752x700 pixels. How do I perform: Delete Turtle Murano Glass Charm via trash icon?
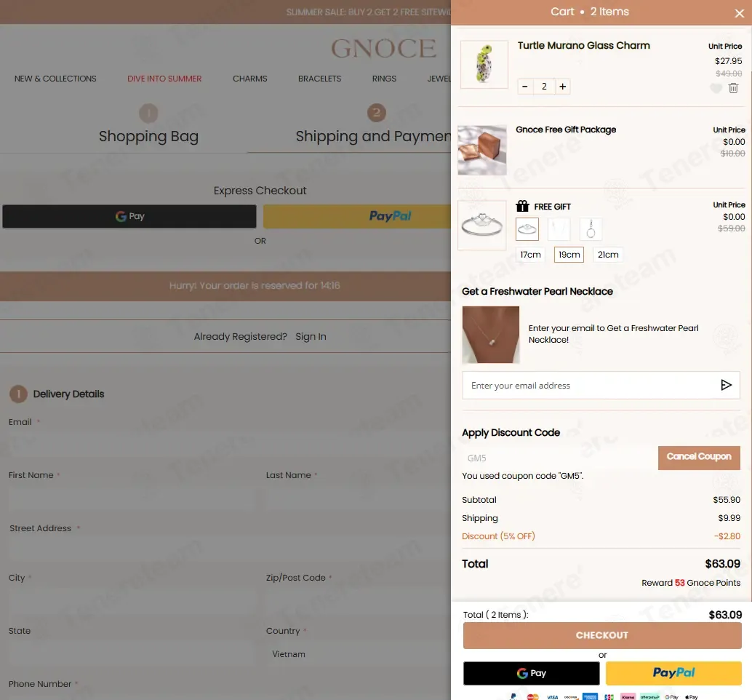[733, 88]
